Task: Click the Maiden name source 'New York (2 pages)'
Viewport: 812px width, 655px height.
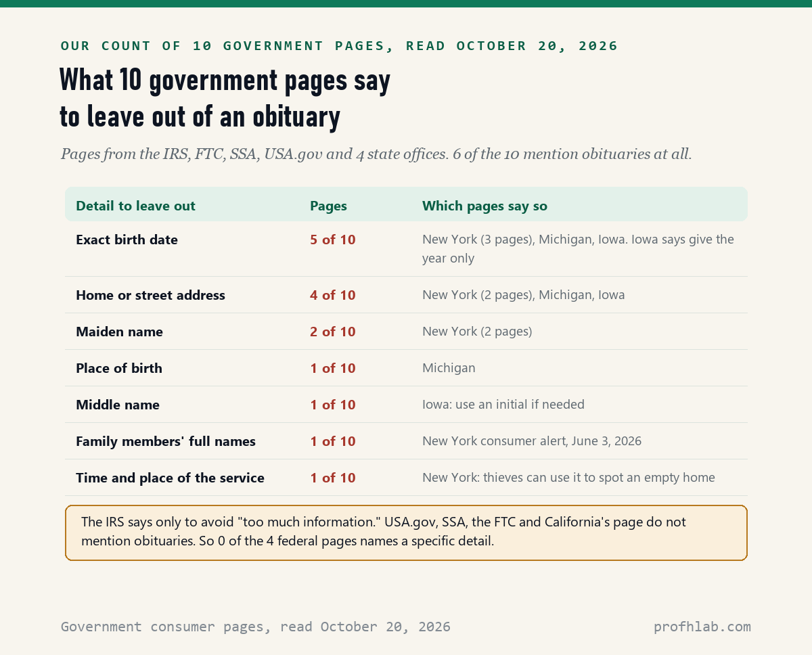Action: coord(477,332)
